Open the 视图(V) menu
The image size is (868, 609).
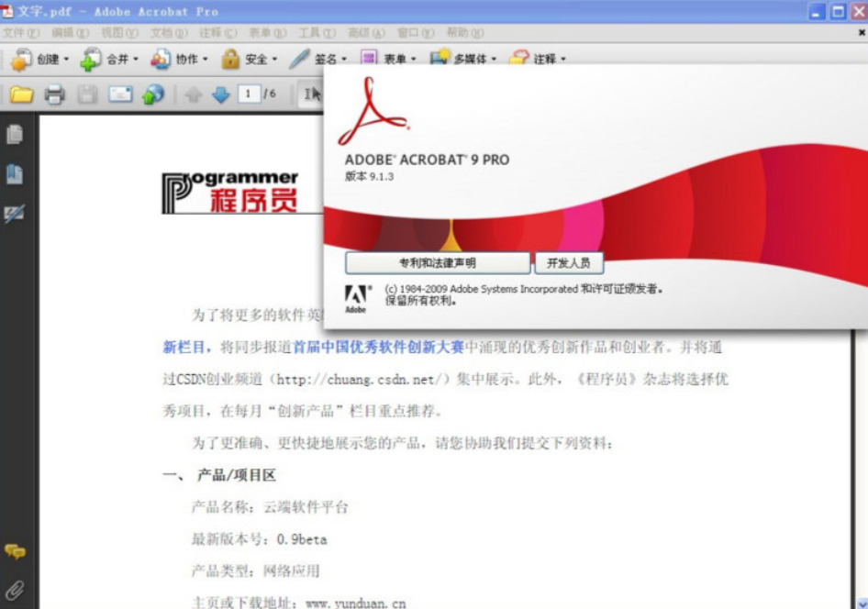[x=119, y=33]
